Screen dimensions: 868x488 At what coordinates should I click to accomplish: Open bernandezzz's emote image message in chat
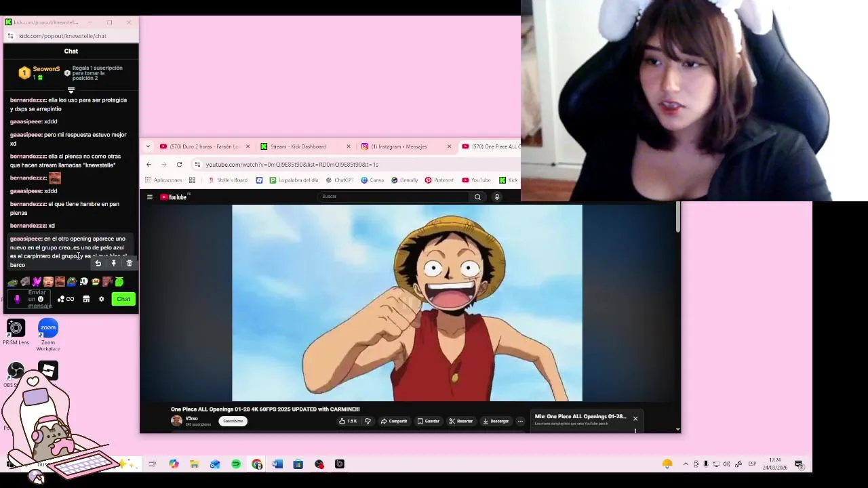point(55,178)
